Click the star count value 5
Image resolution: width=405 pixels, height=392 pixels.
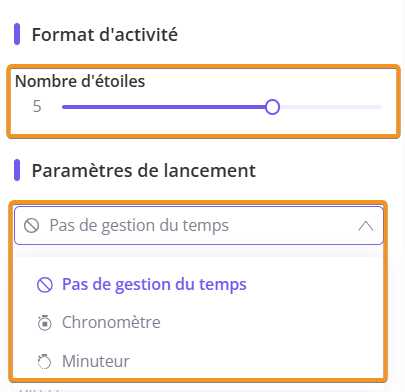coord(37,107)
